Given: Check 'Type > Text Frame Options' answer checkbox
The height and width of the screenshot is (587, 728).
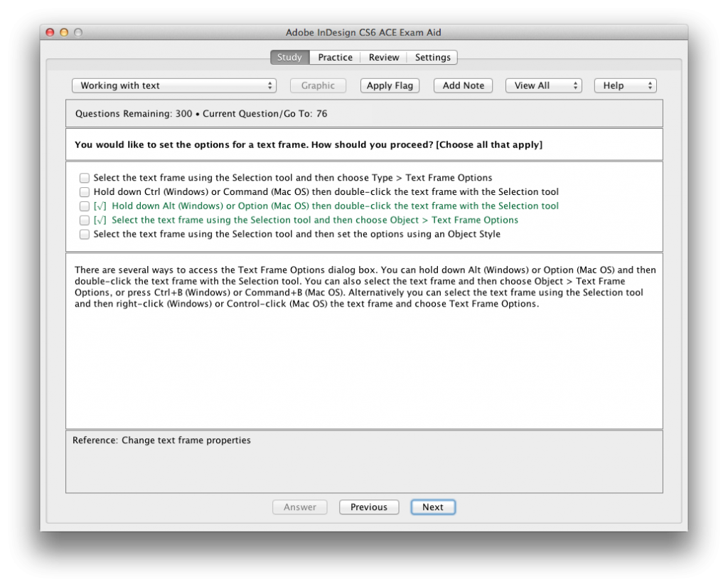Looking at the screenshot, I should coord(85,178).
